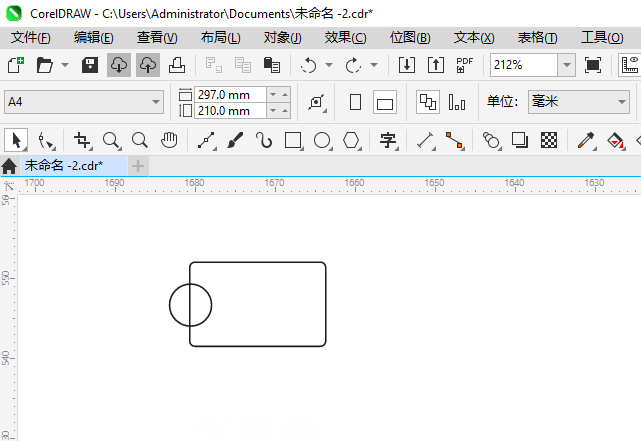
Task: Open the 查看(V) menu
Action: pos(157,38)
